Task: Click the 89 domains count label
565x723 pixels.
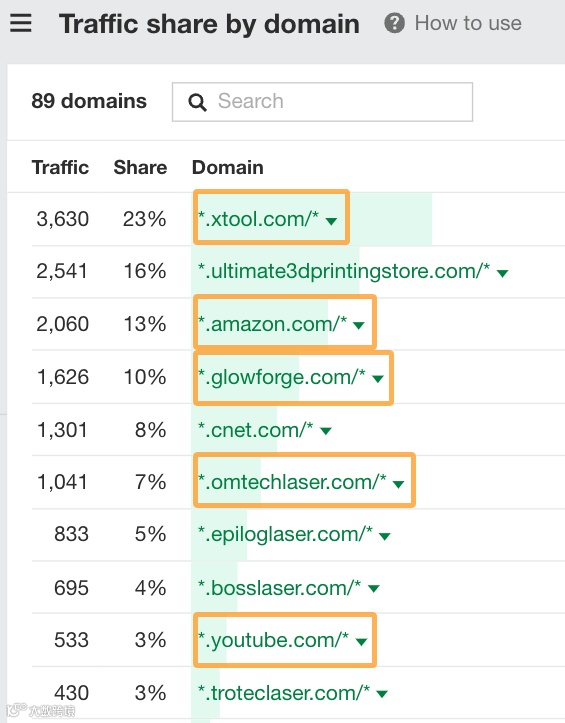Action: point(89,101)
